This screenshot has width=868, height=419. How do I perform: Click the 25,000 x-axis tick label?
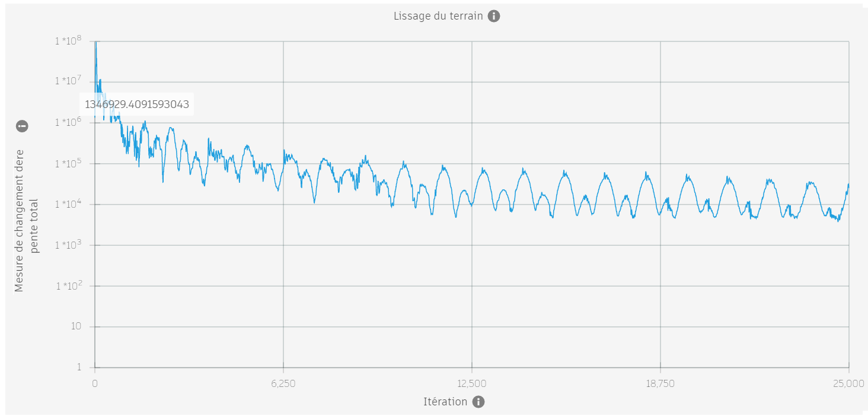(x=848, y=383)
